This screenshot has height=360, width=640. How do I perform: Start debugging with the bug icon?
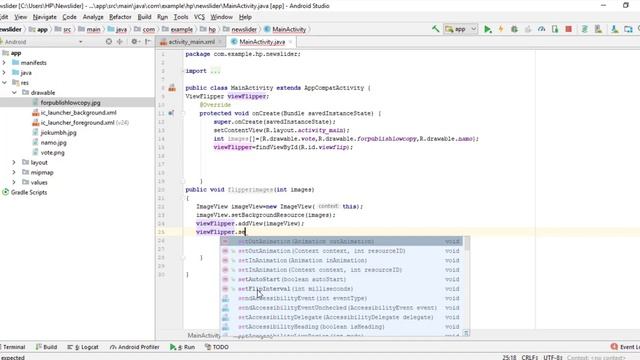[x=514, y=29]
